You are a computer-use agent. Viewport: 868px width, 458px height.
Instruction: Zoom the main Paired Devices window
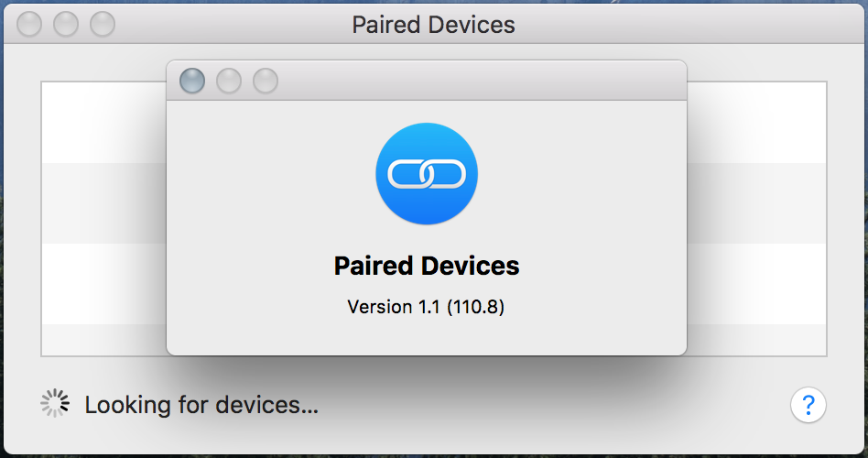click(x=103, y=25)
